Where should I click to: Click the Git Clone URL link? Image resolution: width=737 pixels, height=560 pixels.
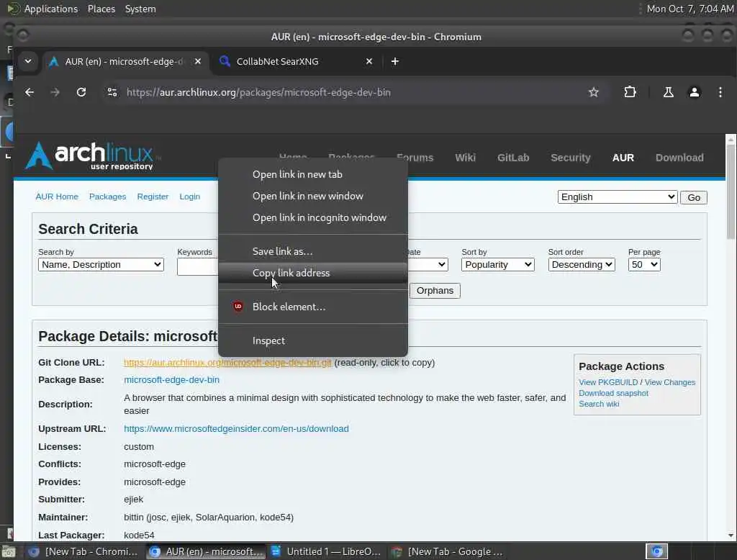(x=227, y=363)
